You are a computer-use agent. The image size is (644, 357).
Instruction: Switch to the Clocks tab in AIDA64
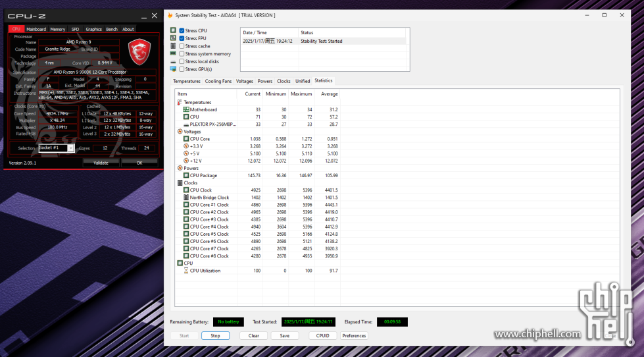point(284,81)
